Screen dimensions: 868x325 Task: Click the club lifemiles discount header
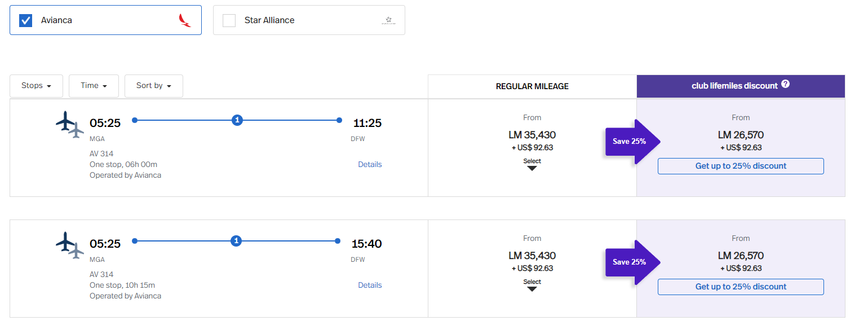741,86
